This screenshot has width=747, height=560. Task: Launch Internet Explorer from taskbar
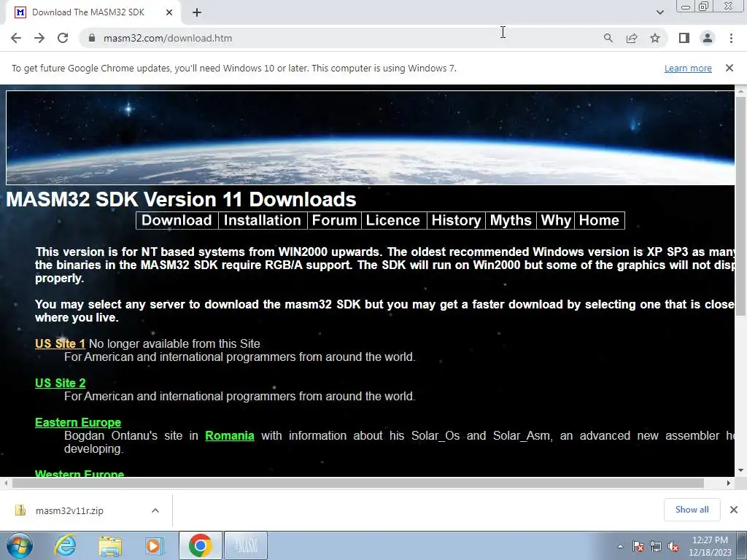coord(65,545)
